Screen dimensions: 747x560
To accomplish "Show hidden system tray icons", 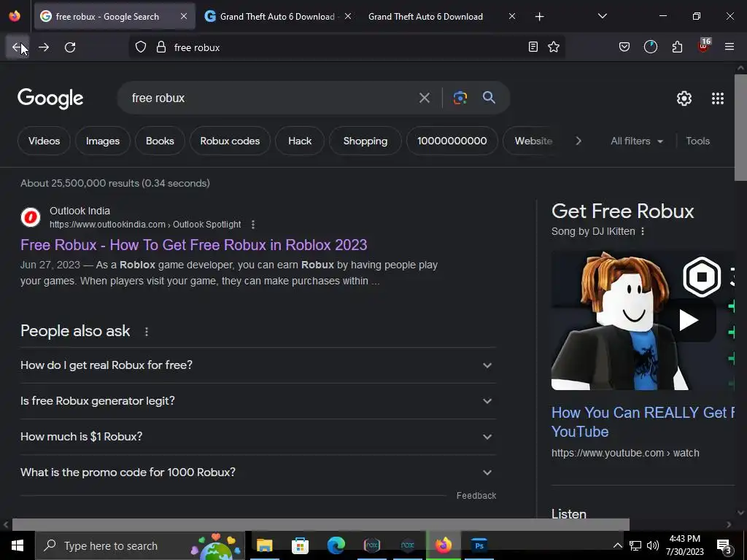I will click(617, 545).
